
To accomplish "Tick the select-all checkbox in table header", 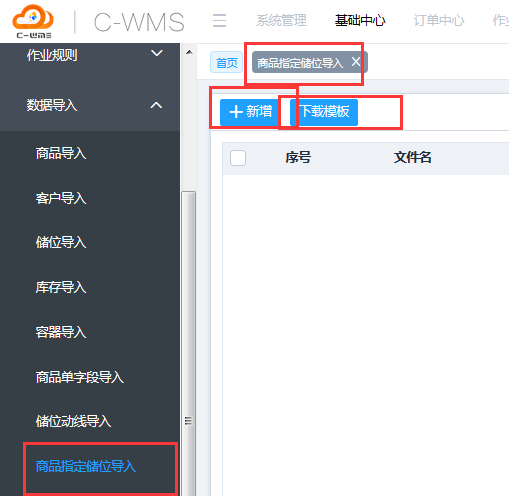I will pos(238,158).
